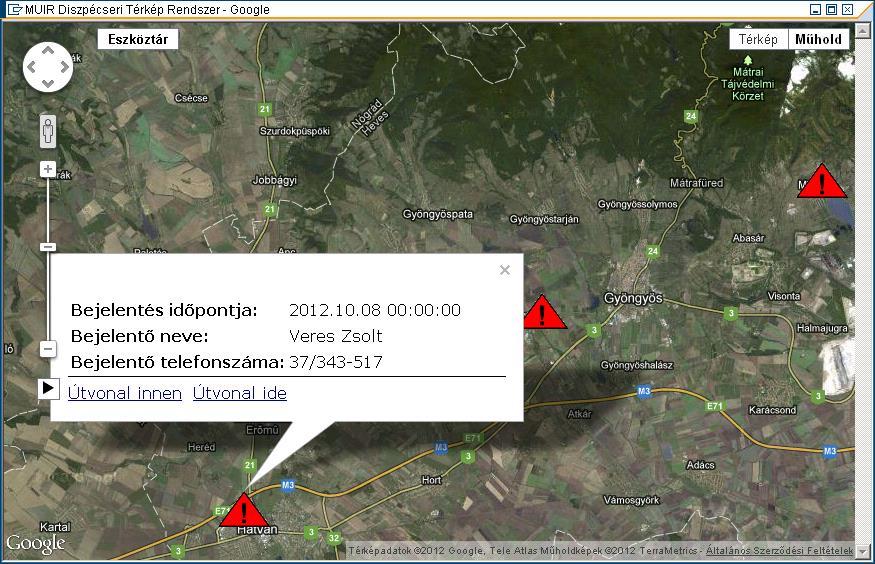Pan the map up with arrow control
The width and height of the screenshot is (875, 564).
click(48, 51)
